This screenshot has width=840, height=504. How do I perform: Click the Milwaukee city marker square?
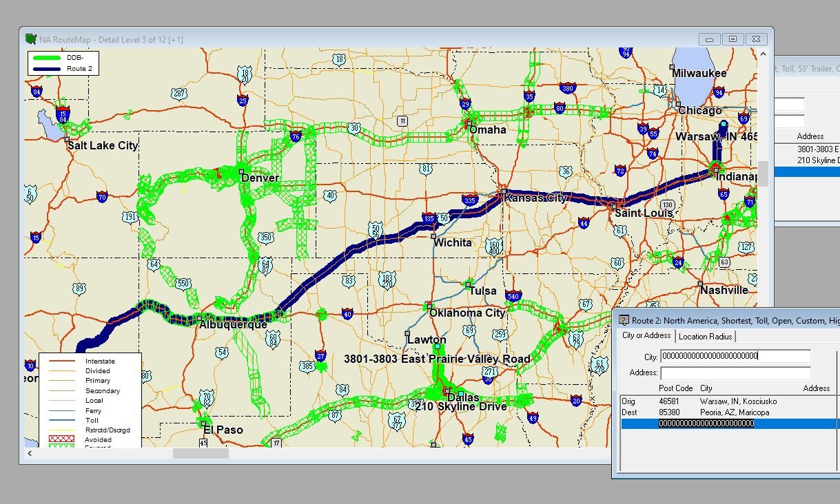[673, 67]
